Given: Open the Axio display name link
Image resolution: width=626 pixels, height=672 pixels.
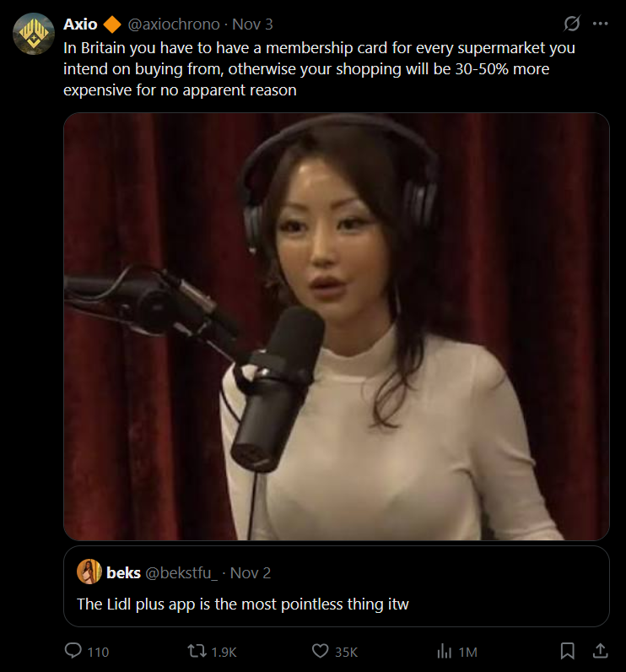Looking at the screenshot, I should (80, 24).
